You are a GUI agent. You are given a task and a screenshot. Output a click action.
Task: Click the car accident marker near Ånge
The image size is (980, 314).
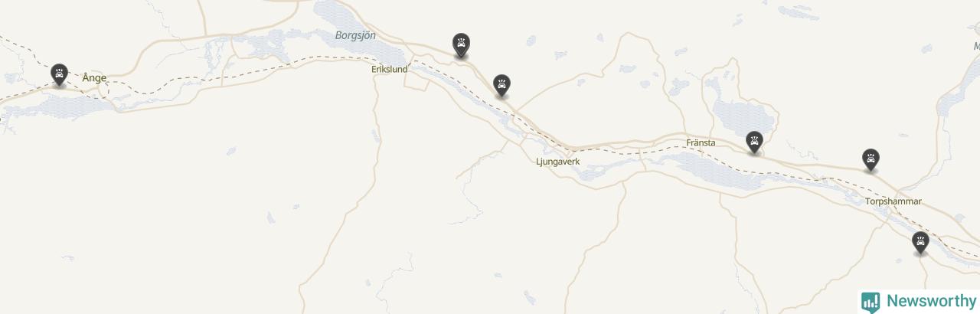pyautogui.click(x=59, y=74)
